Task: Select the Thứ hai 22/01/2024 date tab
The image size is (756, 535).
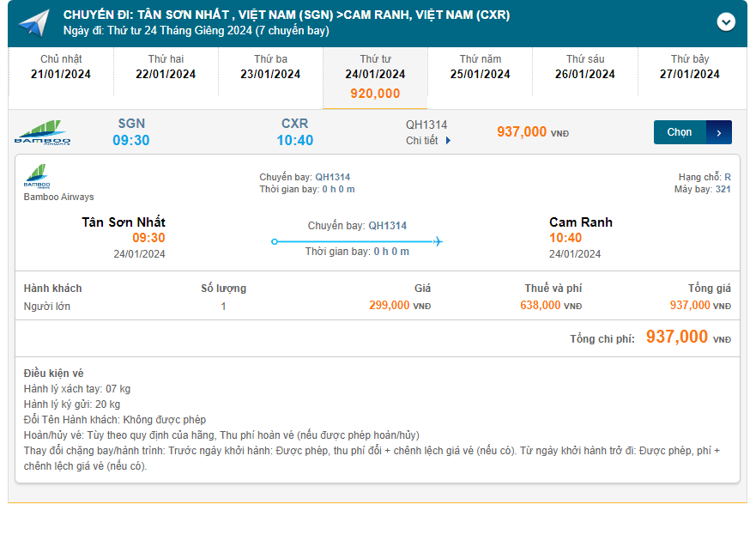Action: (166, 67)
